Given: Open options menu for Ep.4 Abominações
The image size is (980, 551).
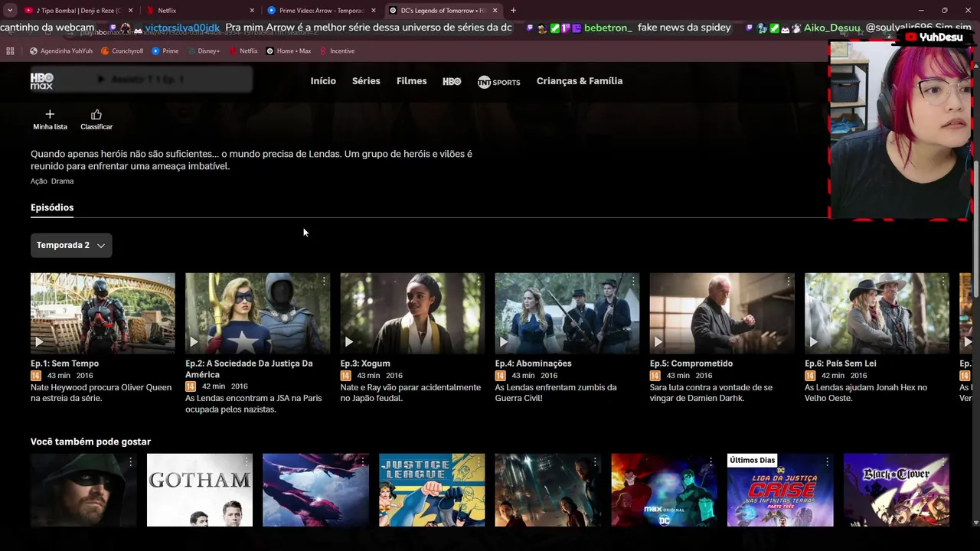Looking at the screenshot, I should coord(633,282).
